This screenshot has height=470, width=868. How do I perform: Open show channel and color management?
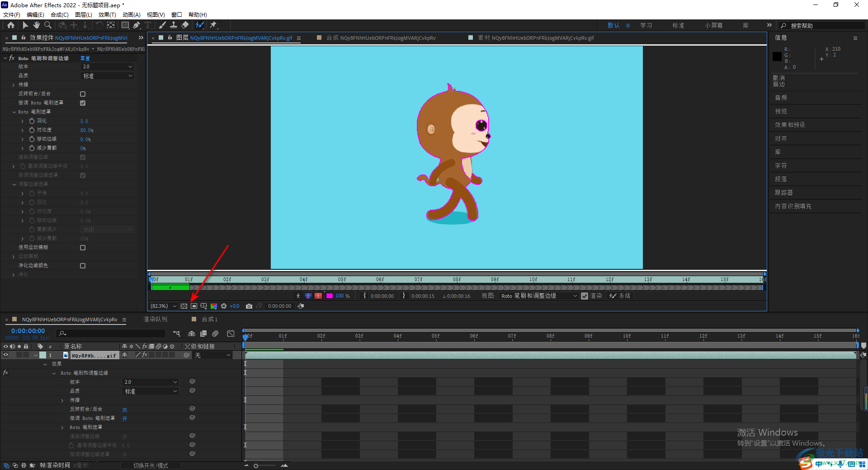point(214,306)
